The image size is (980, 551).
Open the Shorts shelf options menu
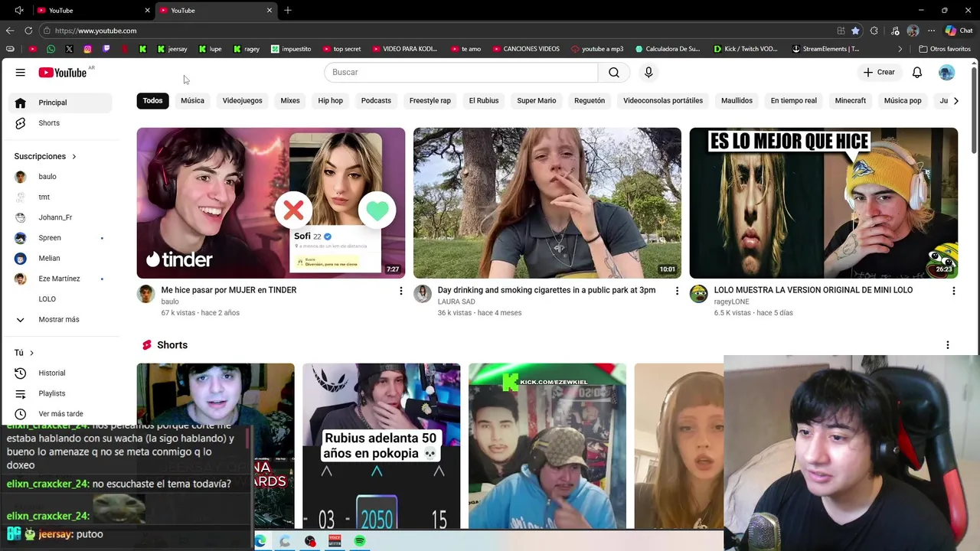click(x=947, y=345)
